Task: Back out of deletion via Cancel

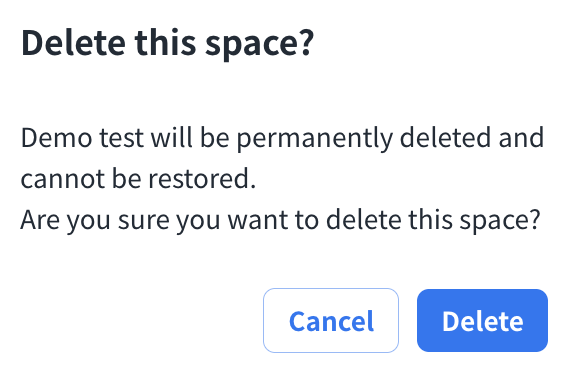Action: point(331,321)
